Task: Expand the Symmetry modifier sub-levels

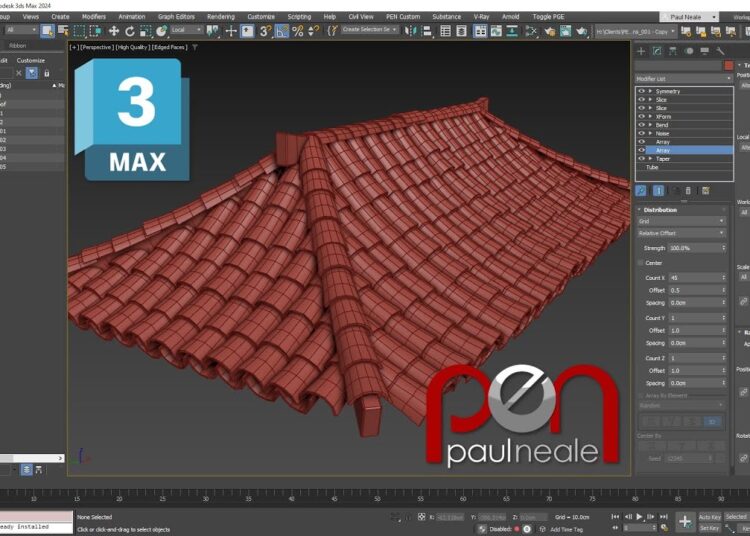Action: [x=650, y=91]
